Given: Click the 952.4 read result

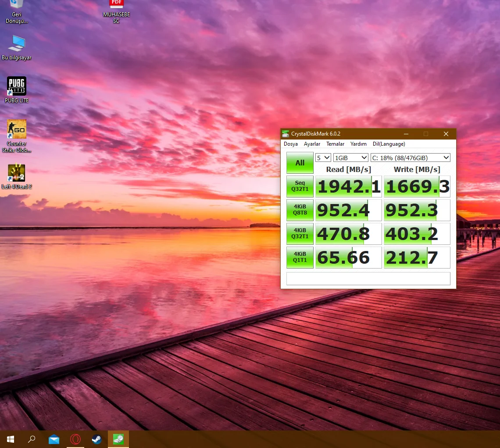Looking at the screenshot, I should pyautogui.click(x=349, y=210).
